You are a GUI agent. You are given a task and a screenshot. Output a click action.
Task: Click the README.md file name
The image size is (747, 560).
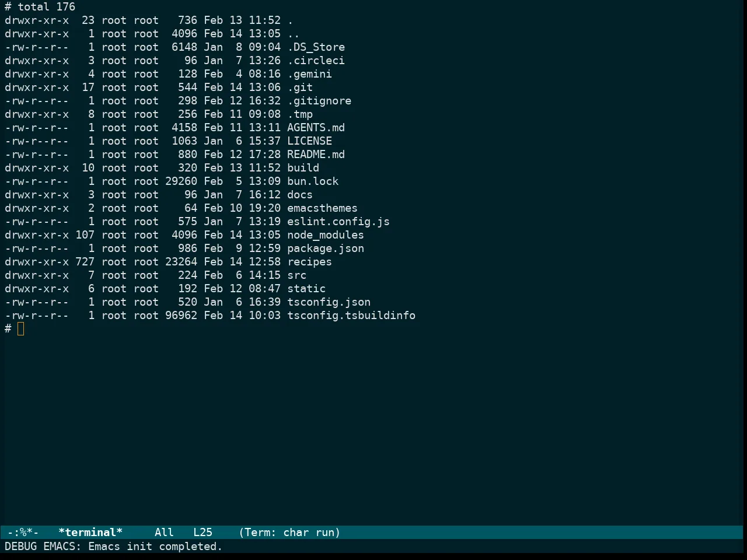[316, 155]
